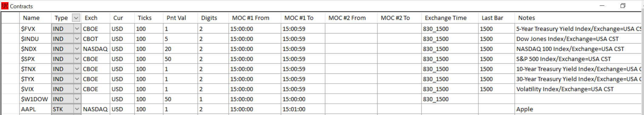Expand the Type dropdown for $FVX
The height and width of the screenshot is (115, 644).
tap(77, 29)
